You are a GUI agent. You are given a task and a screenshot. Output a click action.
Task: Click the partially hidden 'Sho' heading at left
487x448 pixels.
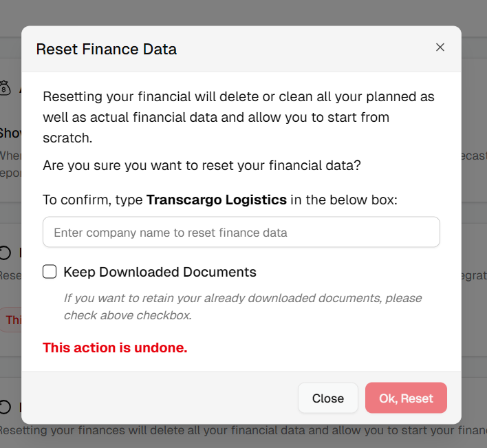[x=10, y=134]
